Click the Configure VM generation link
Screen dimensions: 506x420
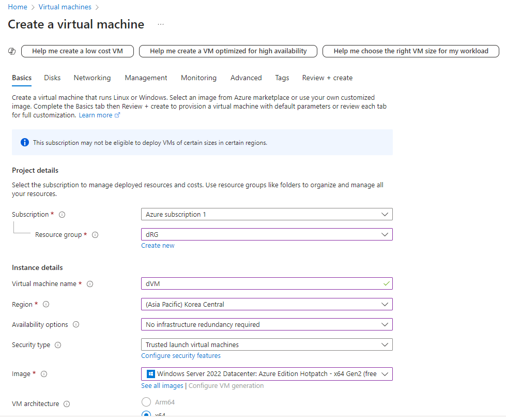[226, 385]
